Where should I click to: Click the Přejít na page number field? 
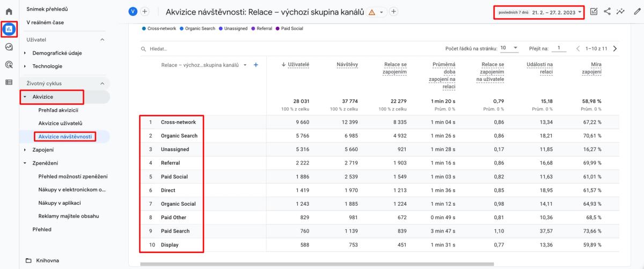(558, 48)
